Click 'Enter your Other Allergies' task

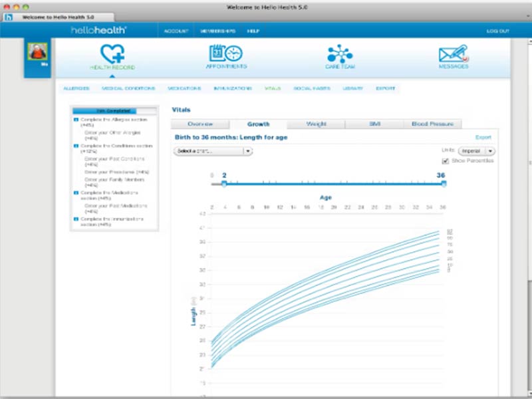pos(112,136)
